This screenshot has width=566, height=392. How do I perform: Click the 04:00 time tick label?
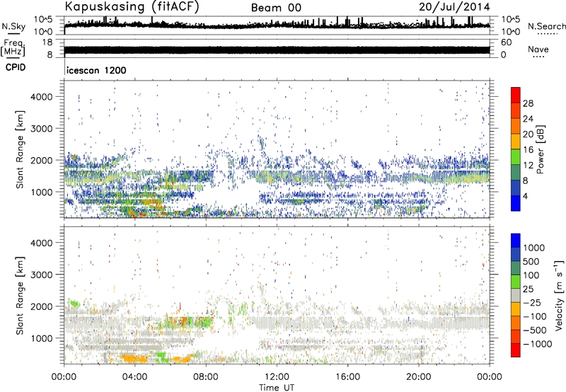pyautogui.click(x=134, y=377)
